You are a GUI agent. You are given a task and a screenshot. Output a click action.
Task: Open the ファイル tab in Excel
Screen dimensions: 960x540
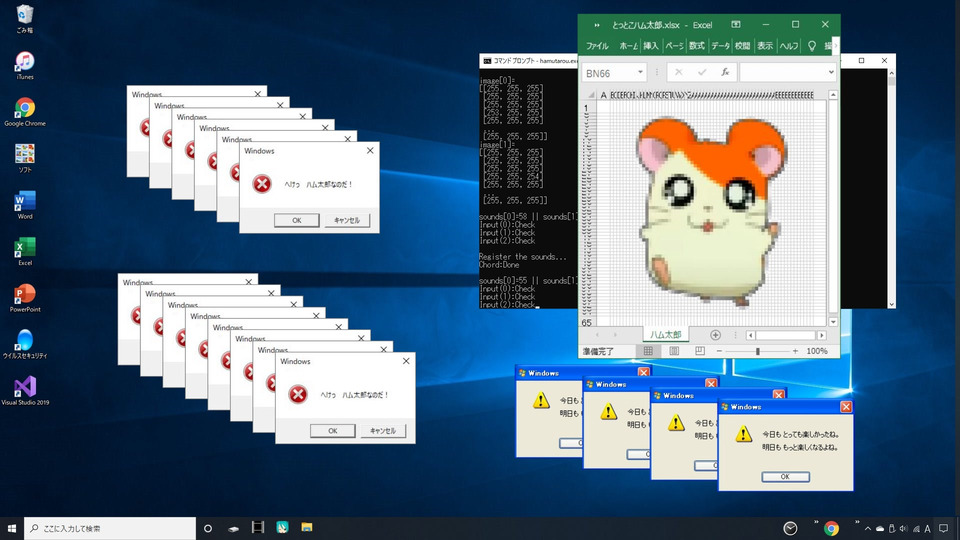tap(597, 46)
